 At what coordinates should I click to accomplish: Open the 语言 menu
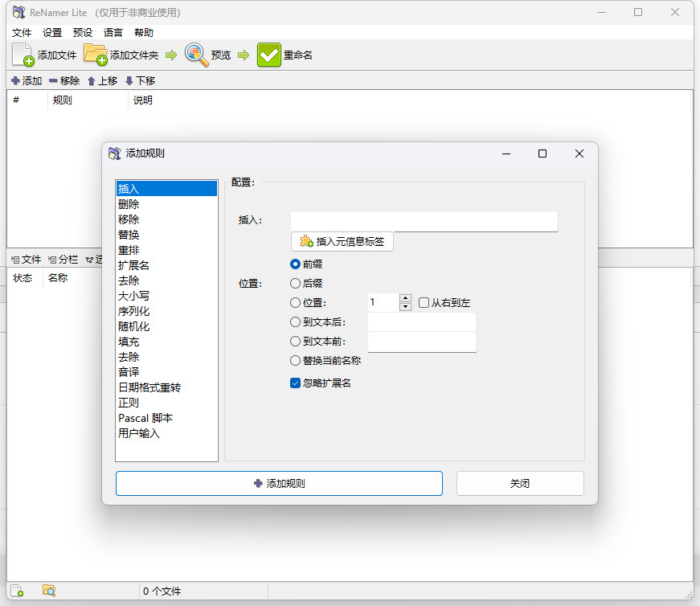click(113, 33)
